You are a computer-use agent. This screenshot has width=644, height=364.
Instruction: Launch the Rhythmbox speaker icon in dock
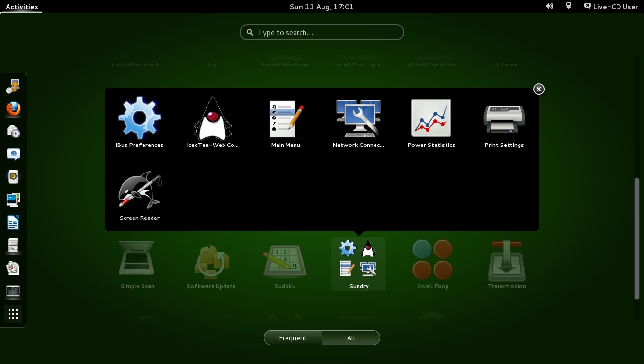coord(13,177)
